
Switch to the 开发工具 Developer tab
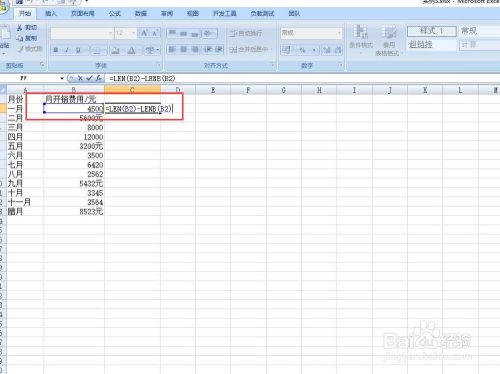tap(225, 14)
